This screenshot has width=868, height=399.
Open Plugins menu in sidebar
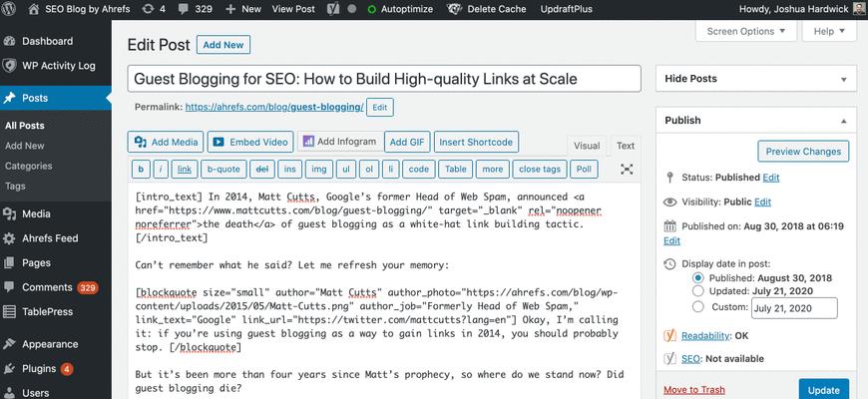point(38,368)
